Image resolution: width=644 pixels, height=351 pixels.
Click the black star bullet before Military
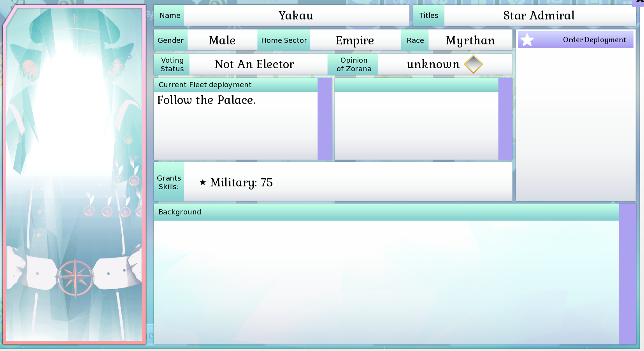pyautogui.click(x=203, y=182)
